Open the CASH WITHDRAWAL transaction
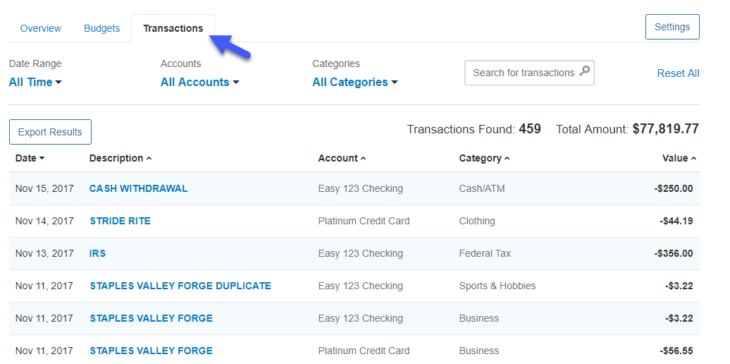The width and height of the screenshot is (730, 364). 139,189
